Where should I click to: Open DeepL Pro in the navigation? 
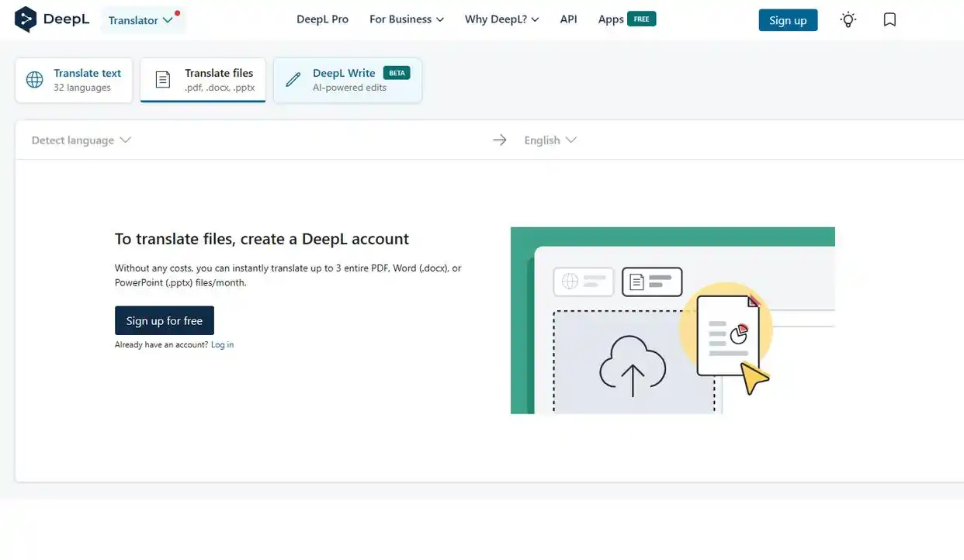tap(322, 19)
